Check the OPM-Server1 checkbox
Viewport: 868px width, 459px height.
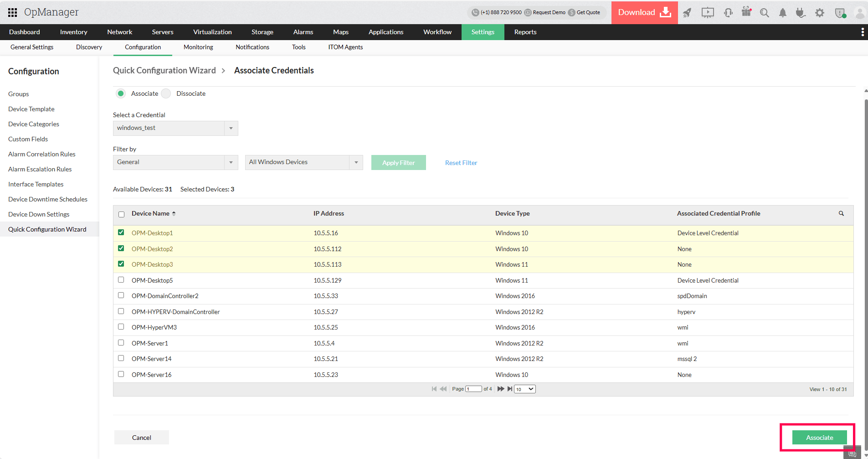point(121,342)
